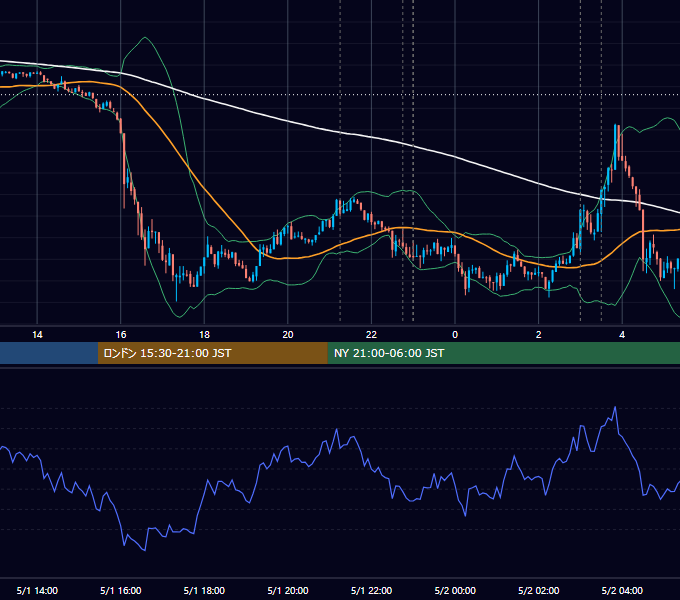
Task: Click the NY 21:00-06:00 JST session bar
Action: pos(503,353)
